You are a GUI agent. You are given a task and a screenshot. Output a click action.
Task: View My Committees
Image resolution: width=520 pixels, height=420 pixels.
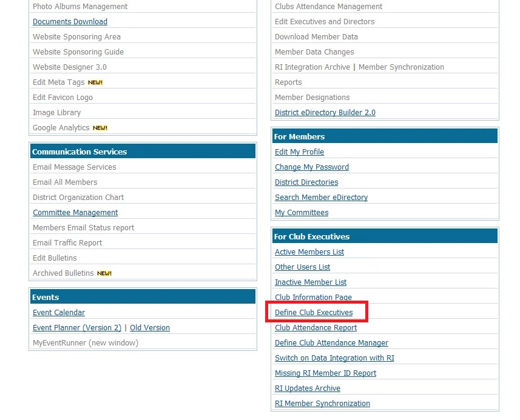302,213
